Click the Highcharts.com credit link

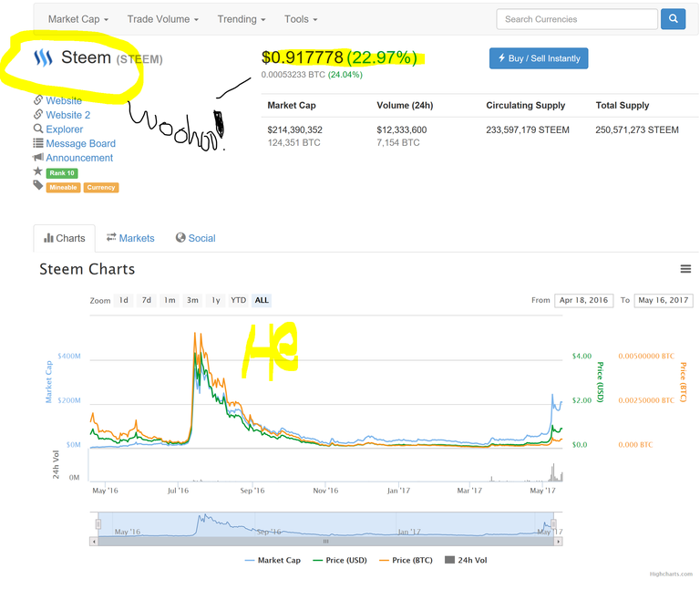671,574
